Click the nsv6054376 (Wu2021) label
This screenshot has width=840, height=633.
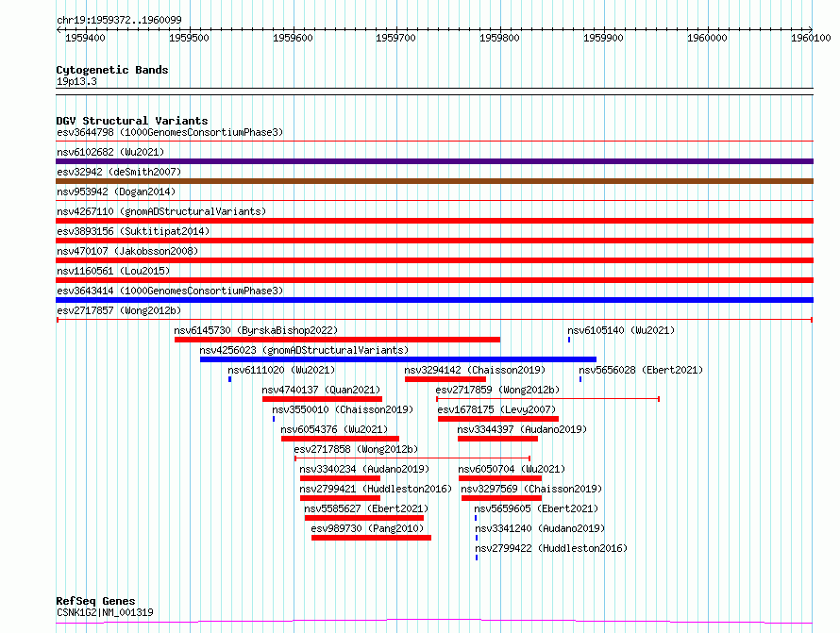point(334,429)
